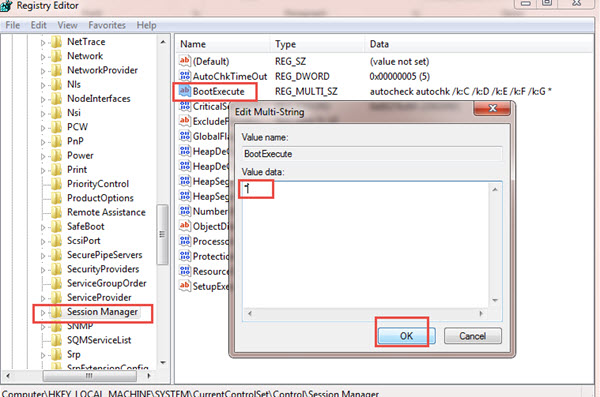The width and height of the screenshot is (600, 397).
Task: Select the NodeInterfaces folder icon
Action: pyautogui.click(x=56, y=98)
